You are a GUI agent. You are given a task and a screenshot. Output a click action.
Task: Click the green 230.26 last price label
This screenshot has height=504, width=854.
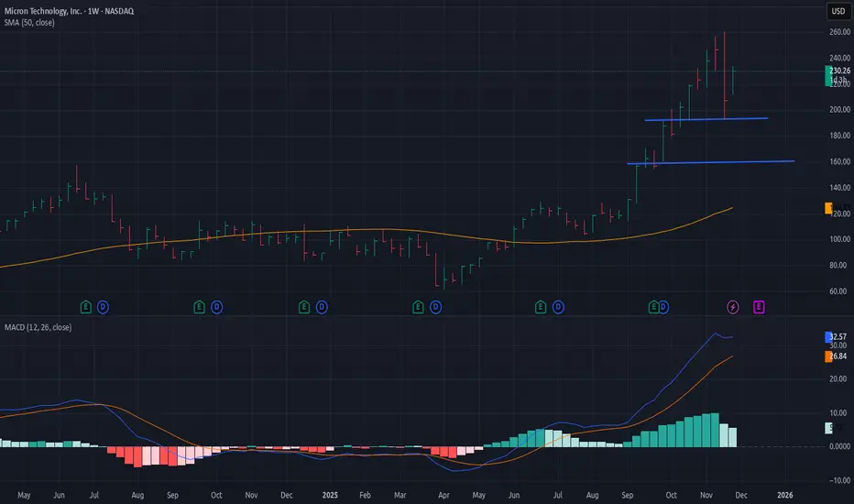[838, 71]
